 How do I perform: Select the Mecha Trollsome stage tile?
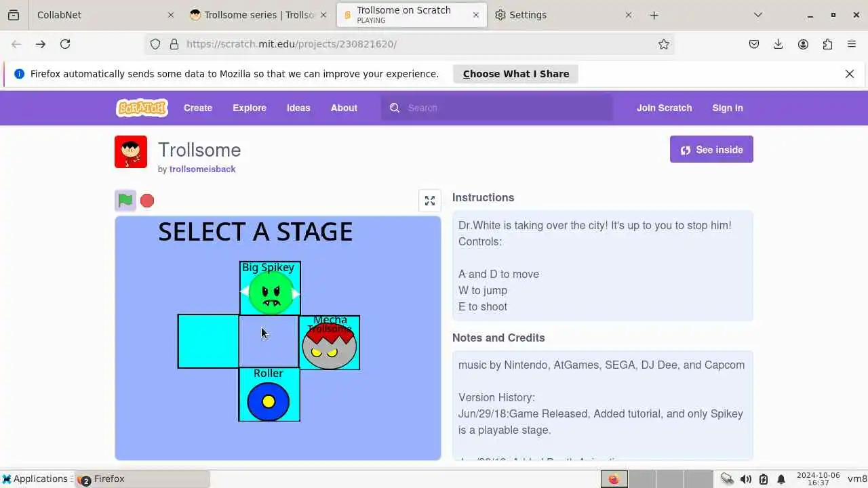(330, 342)
